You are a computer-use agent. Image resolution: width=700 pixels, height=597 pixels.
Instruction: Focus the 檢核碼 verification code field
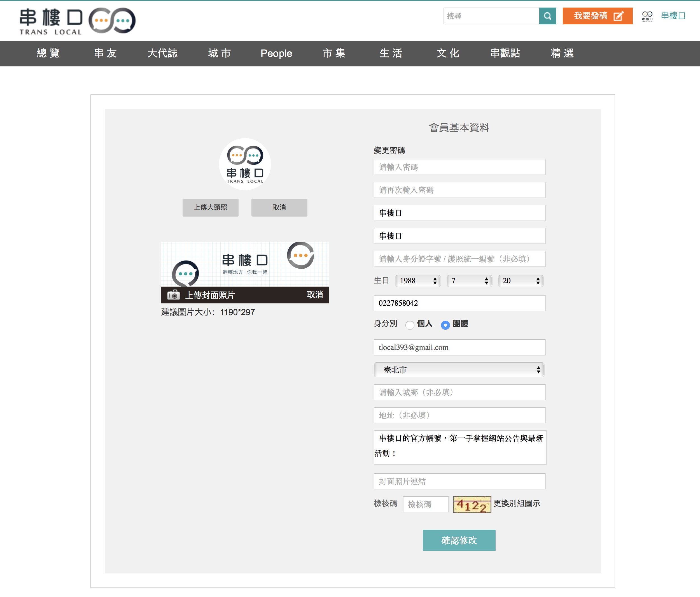point(425,504)
